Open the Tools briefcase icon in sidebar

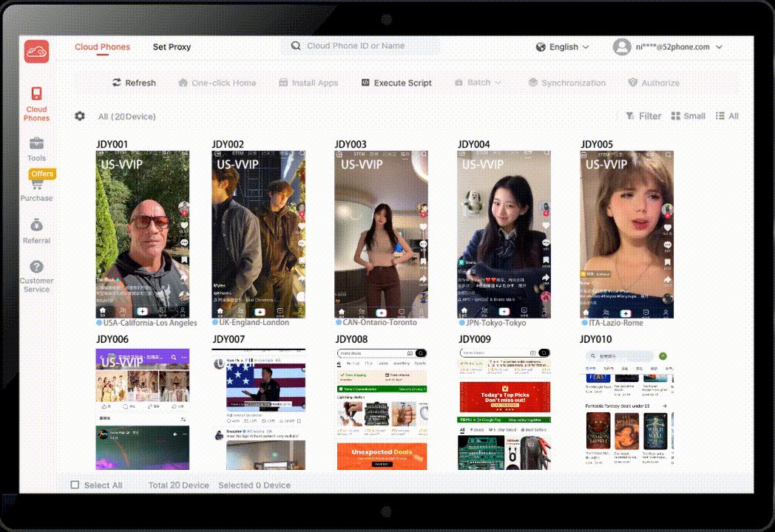tap(36, 144)
